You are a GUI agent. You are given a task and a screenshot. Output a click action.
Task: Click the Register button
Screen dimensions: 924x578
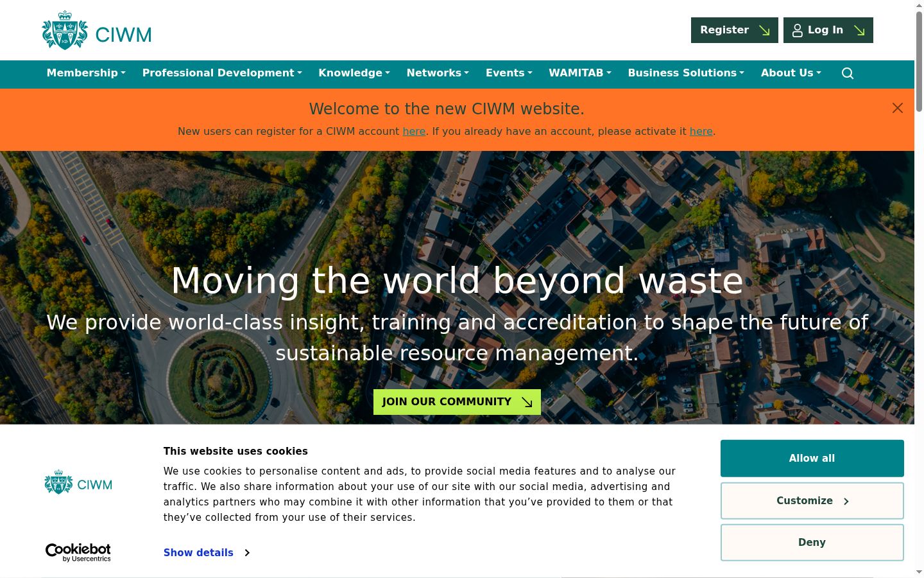pyautogui.click(x=735, y=30)
